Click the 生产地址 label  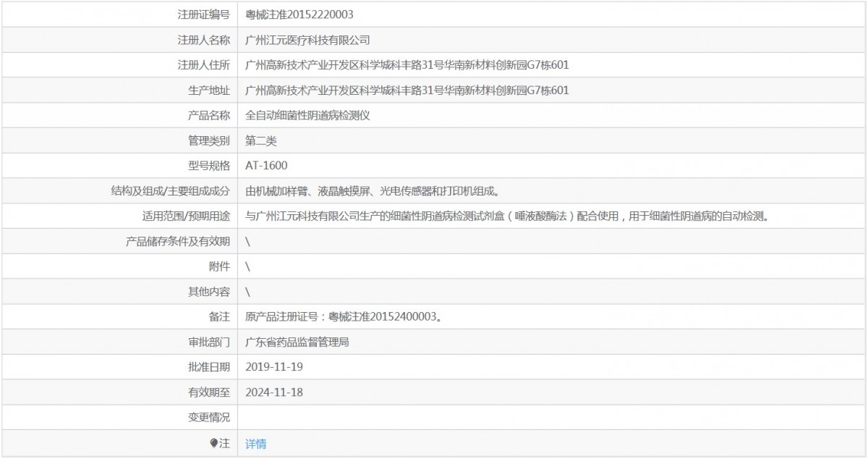pos(209,90)
